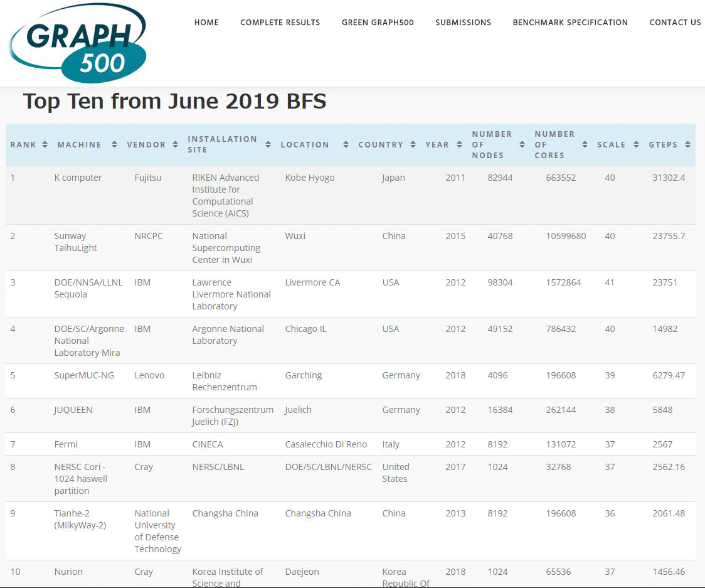705x588 pixels.
Task: Click the Scale value 41
Action: click(x=610, y=282)
